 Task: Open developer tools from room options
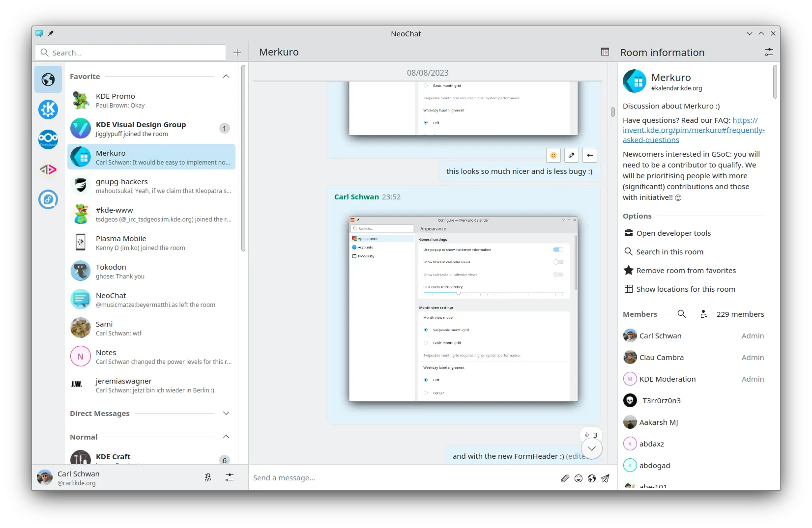point(673,233)
